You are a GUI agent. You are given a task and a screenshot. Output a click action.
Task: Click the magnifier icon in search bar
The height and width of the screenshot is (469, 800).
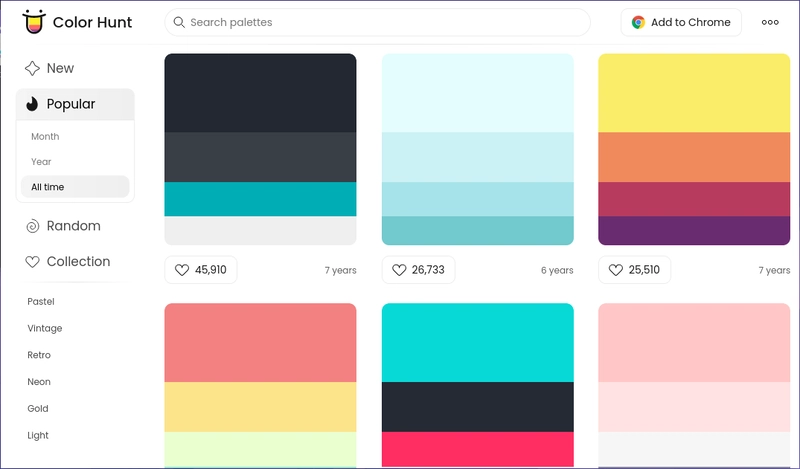click(179, 22)
